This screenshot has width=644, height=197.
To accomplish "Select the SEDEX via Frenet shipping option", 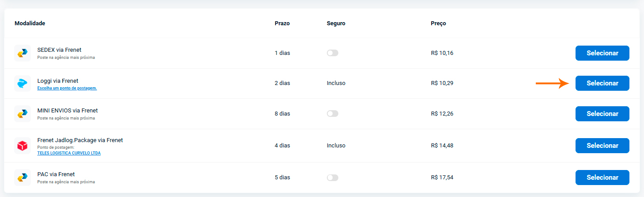I will point(602,53).
